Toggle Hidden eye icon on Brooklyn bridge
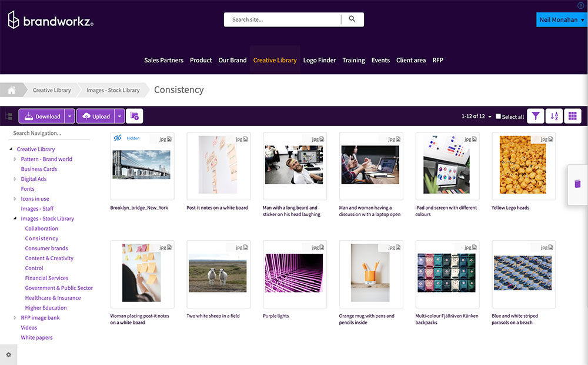 coord(118,138)
